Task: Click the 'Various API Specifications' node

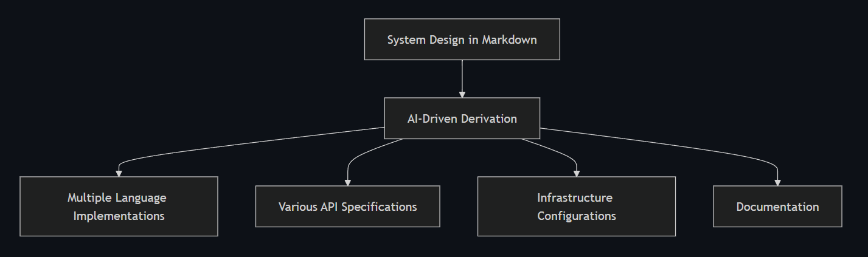Action: coord(347,207)
